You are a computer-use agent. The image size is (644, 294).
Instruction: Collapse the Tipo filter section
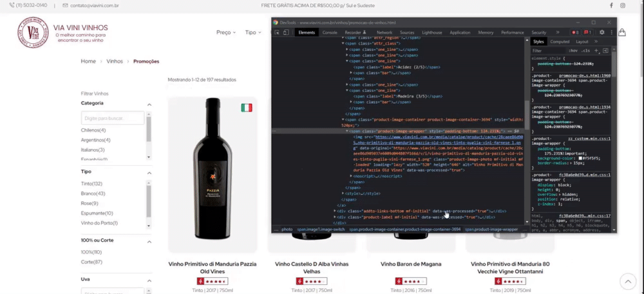pyautogui.click(x=149, y=173)
